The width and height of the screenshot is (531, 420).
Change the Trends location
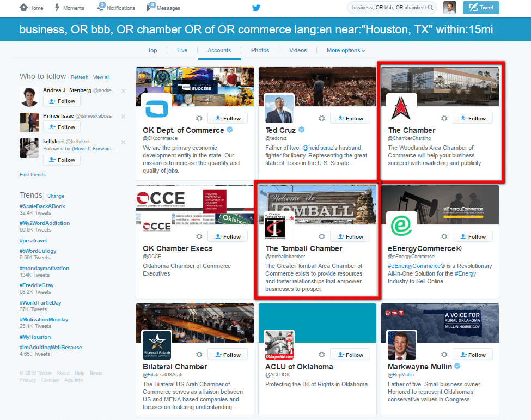[56, 196]
